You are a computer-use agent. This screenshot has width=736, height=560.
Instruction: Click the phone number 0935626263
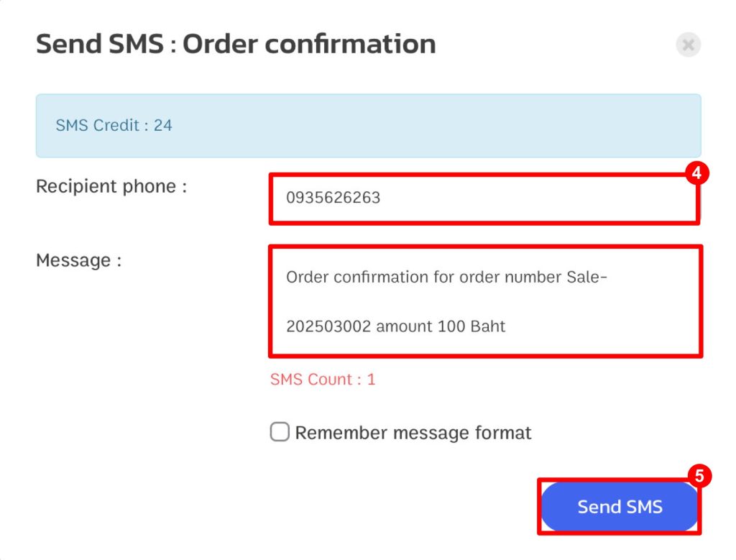tap(333, 198)
